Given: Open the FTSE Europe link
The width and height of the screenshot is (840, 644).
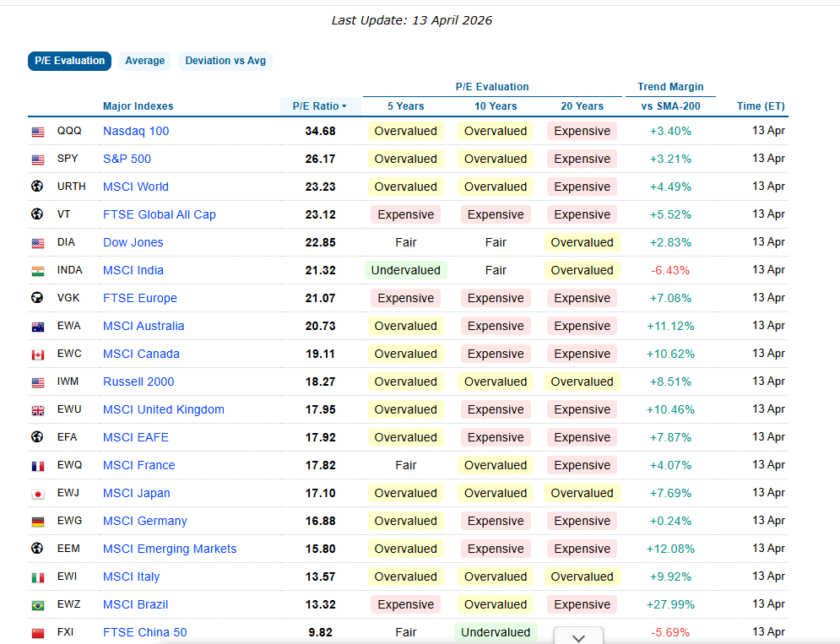Looking at the screenshot, I should (140, 298).
